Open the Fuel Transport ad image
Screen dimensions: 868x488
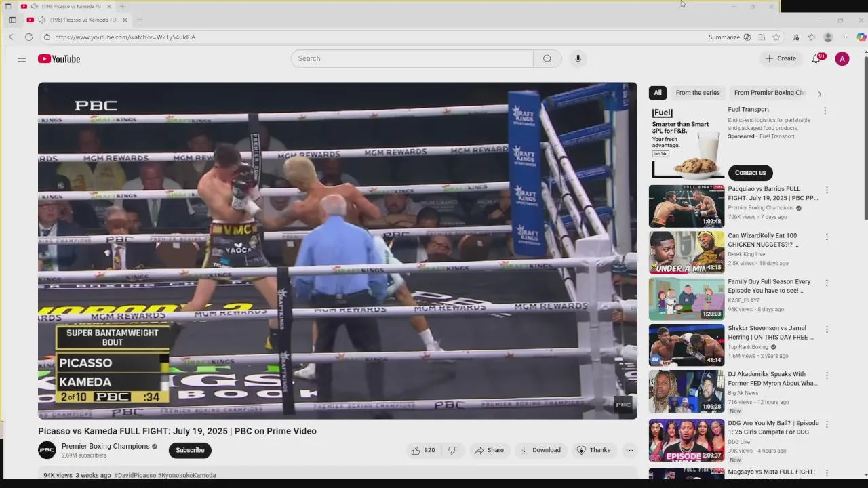(x=686, y=142)
